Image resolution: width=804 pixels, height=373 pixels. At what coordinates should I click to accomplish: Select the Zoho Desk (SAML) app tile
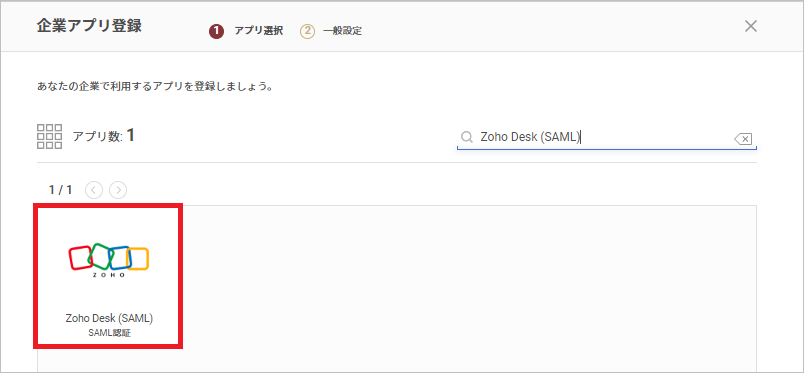[x=108, y=276]
